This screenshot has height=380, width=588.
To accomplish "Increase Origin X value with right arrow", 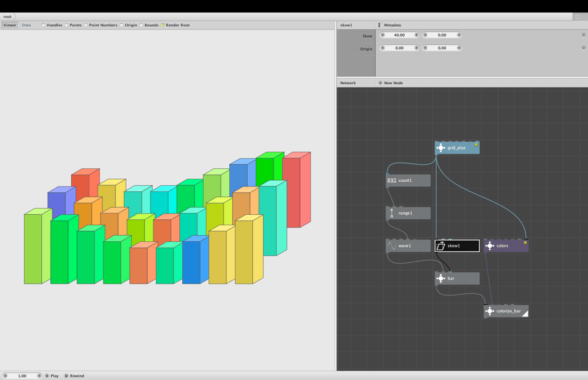I will coord(416,48).
